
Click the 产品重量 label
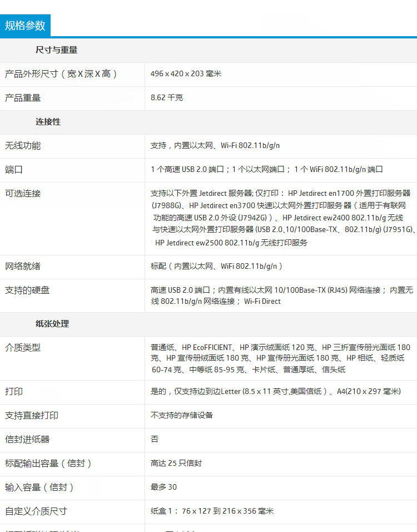coord(23,98)
